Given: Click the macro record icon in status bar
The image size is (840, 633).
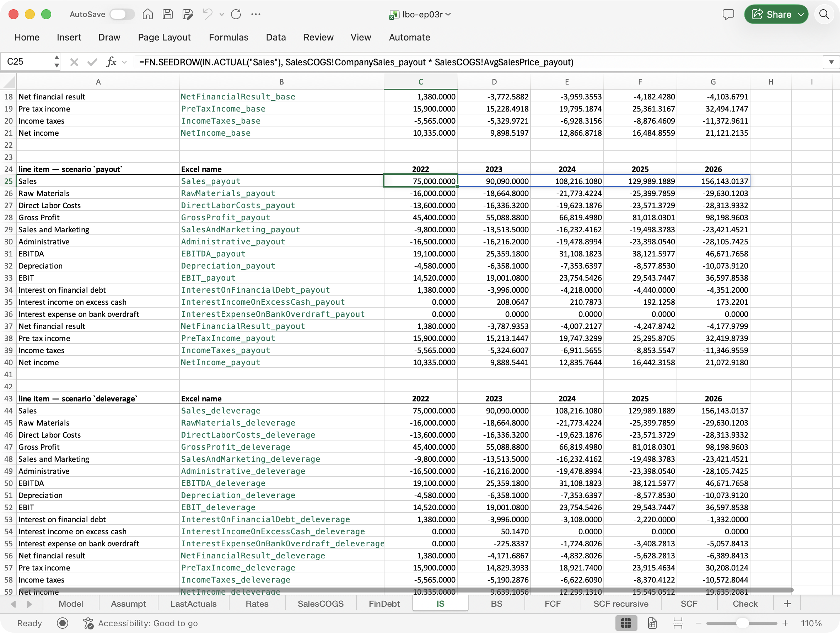Looking at the screenshot, I should [62, 623].
